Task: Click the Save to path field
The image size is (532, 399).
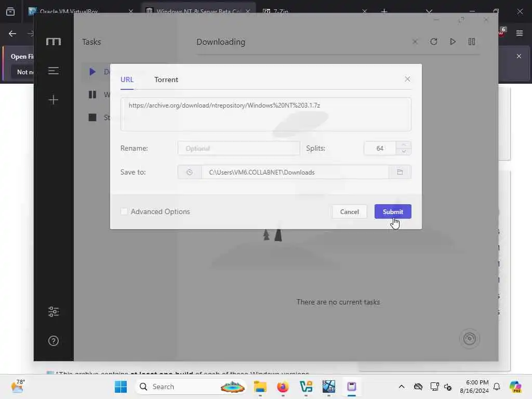Action: 295,172
